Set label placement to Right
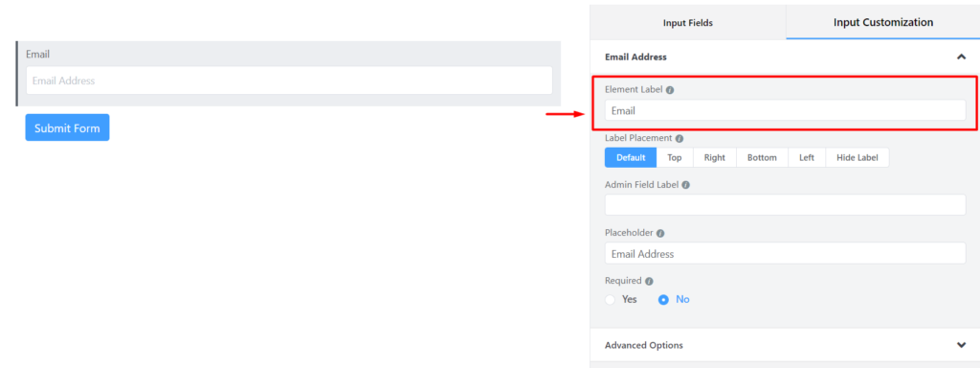Screen dimensions: 980x368 (714, 158)
